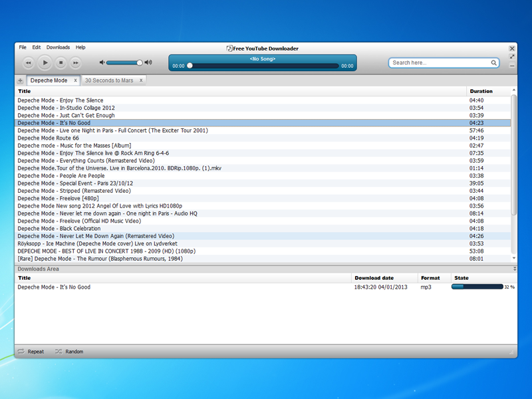Viewport: 532px width, 399px height.
Task: Open the Downloads menu
Action: coord(58,47)
